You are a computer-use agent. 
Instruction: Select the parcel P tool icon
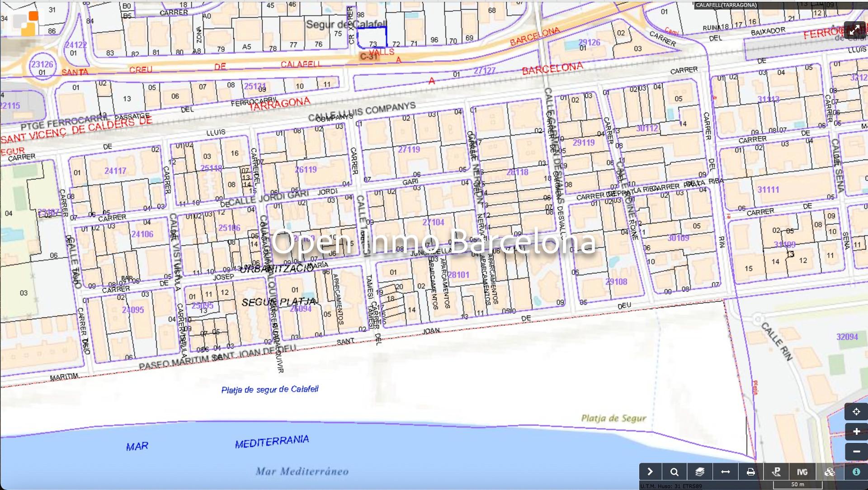coord(776,472)
